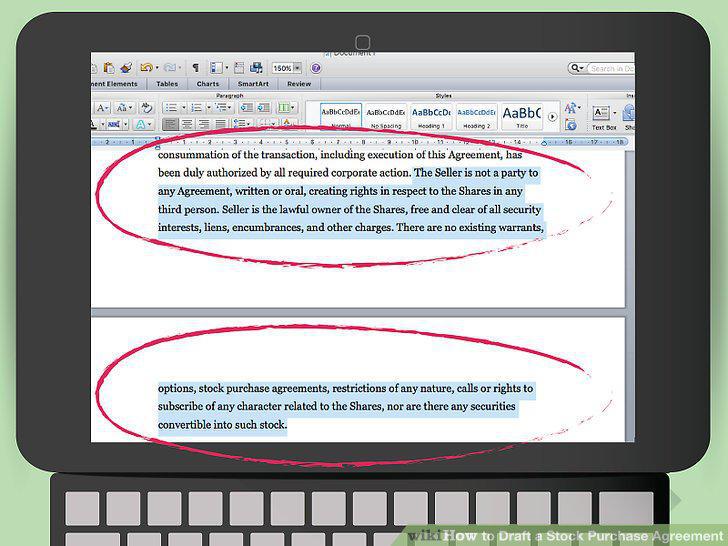Viewport: 728px width, 546px height.
Task: Open the Text Effects dropdown arrow
Action: click(150, 124)
